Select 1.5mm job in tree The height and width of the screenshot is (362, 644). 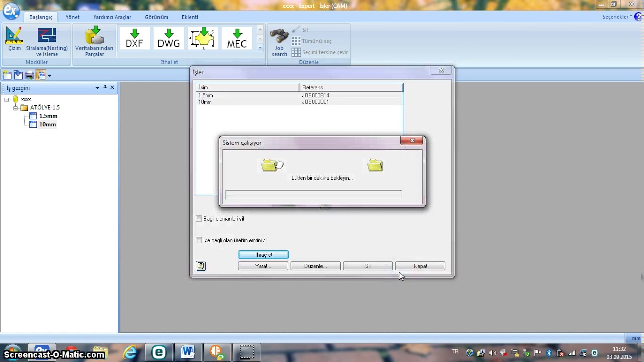[x=48, y=116]
